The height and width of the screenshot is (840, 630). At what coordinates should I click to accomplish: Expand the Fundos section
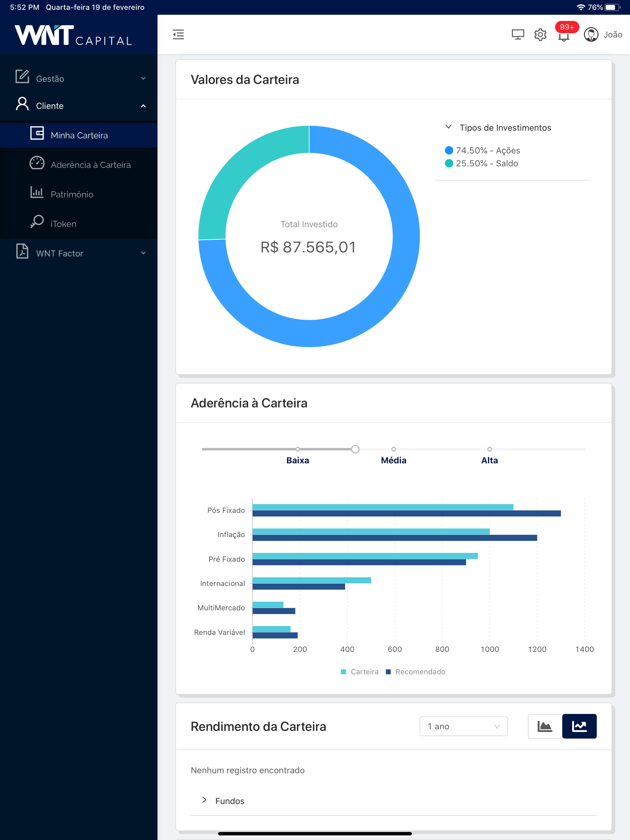tap(205, 800)
